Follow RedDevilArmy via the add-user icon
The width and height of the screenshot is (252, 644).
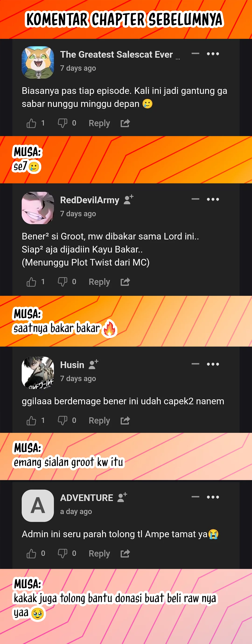[x=129, y=200]
